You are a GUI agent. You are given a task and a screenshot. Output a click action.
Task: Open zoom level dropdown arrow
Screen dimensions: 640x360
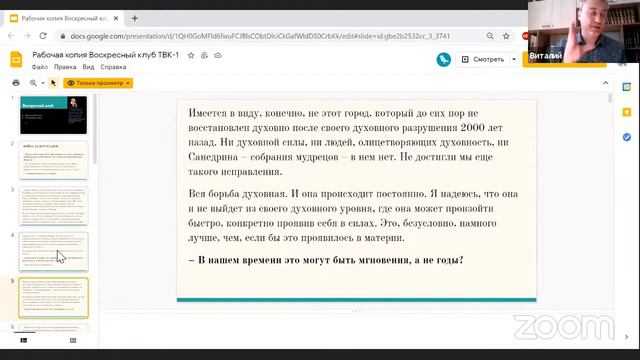(43, 83)
